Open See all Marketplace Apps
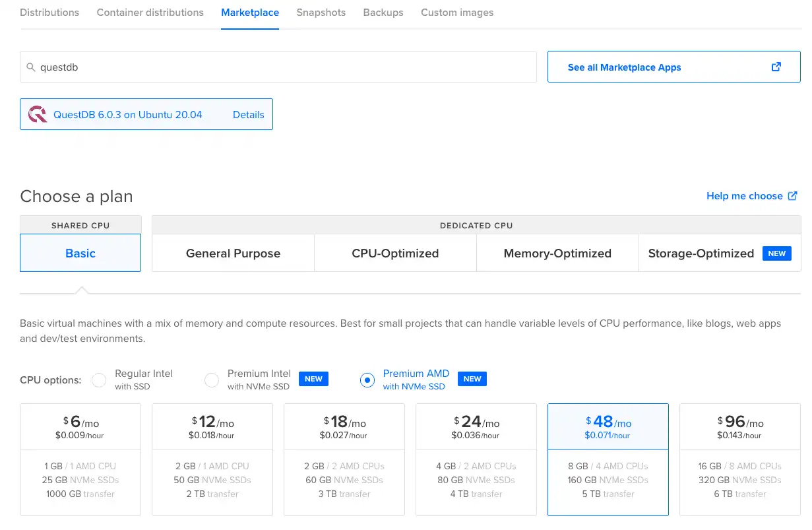The width and height of the screenshot is (812, 530). click(x=624, y=67)
